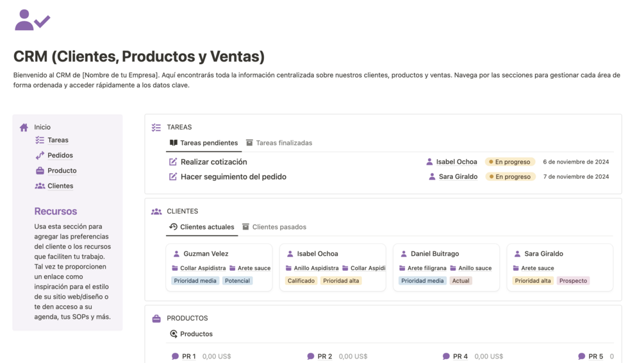Open the PR 2 product entry

click(324, 357)
